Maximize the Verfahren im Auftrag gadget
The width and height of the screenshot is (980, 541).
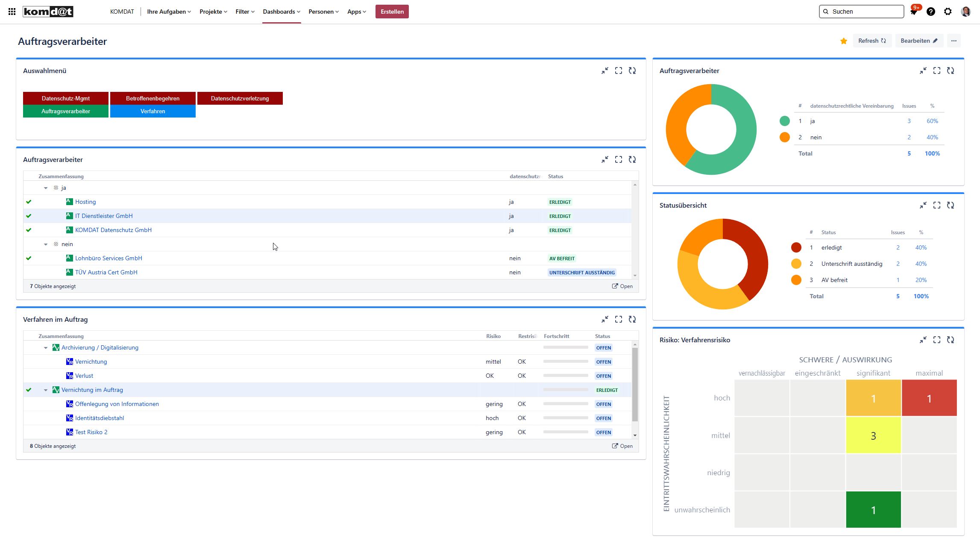point(618,320)
